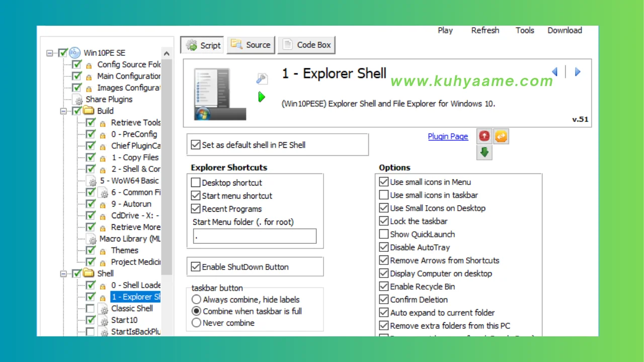Collapse the Win10PE SE root node
644x362 pixels.
50,53
